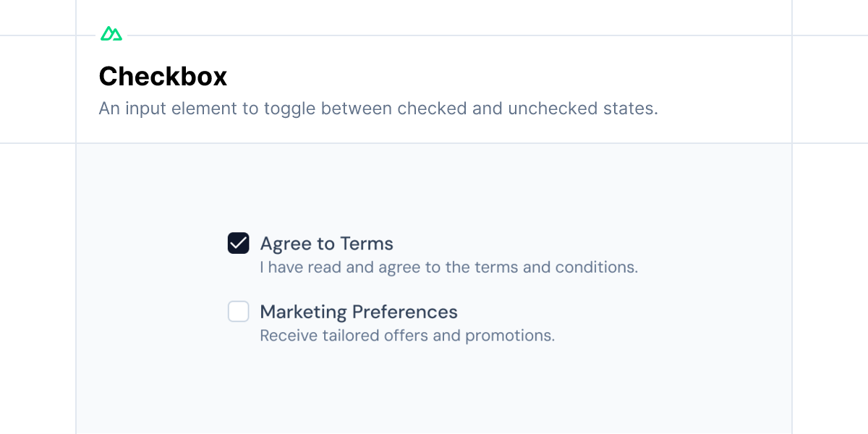
Task: Click the word "Preferences" in the second label
Action: click(405, 312)
